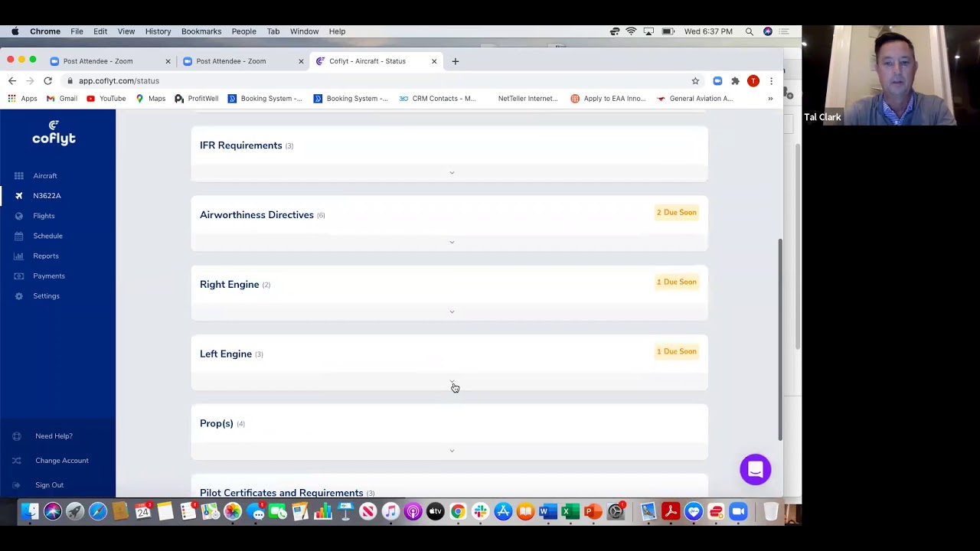
Task: Expand the IFR Requirements section
Action: tap(452, 173)
